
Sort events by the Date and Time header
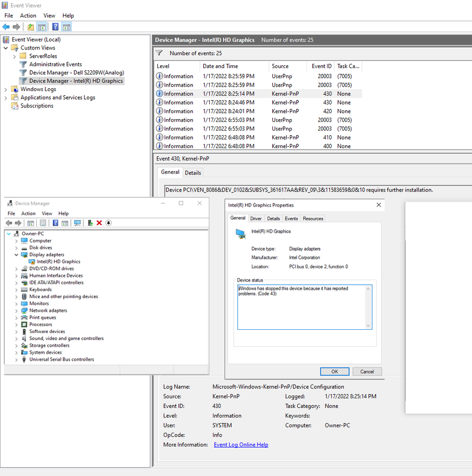(x=234, y=66)
